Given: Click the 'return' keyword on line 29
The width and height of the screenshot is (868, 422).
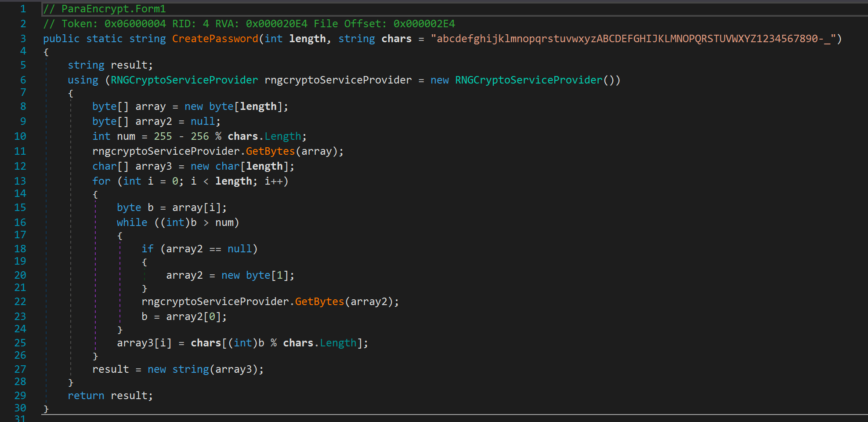Looking at the screenshot, I should [86, 396].
